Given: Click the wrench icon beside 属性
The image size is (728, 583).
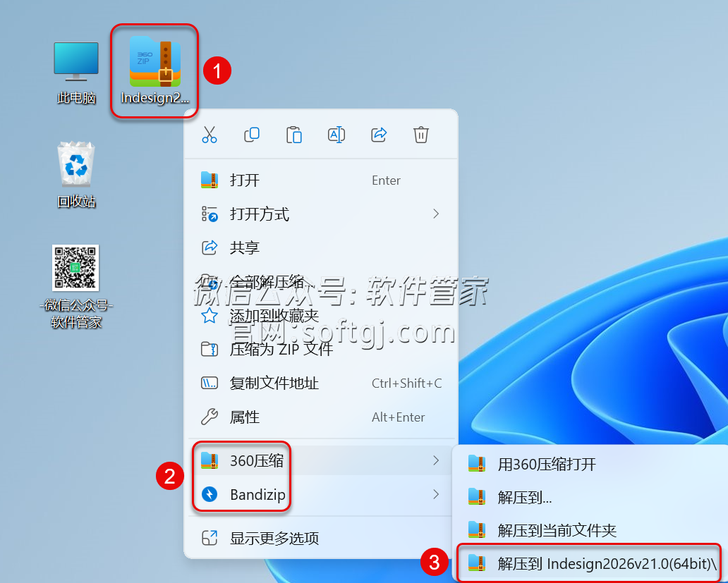Looking at the screenshot, I should (x=210, y=417).
